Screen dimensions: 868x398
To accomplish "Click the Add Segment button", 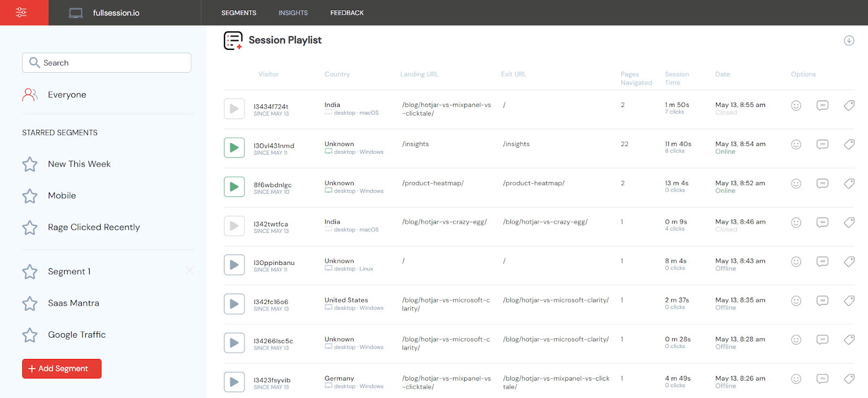I will pyautogui.click(x=62, y=369).
